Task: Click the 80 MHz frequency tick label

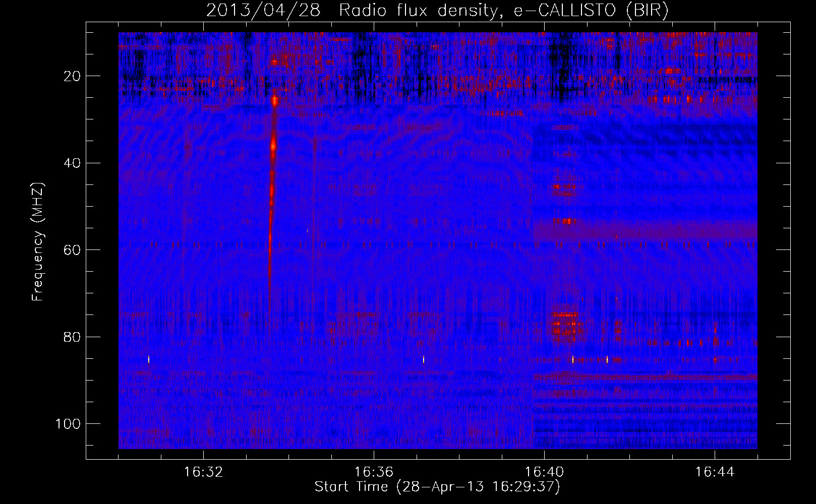Action: (x=72, y=337)
